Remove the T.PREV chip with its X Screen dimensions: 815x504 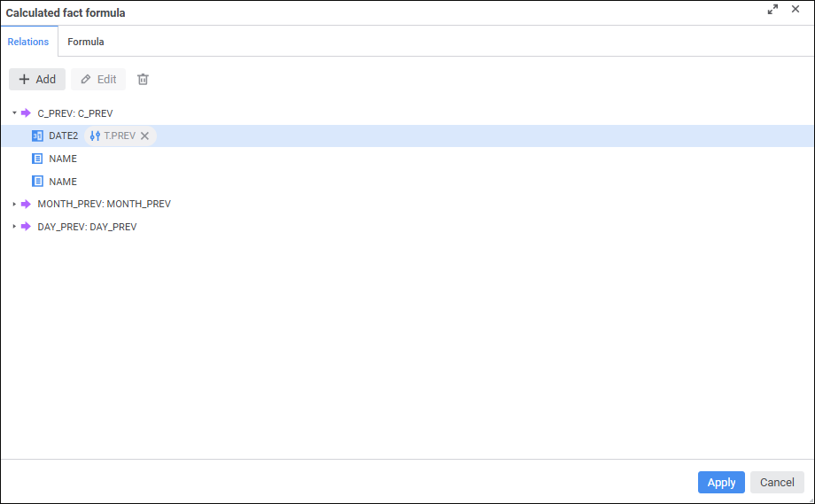(144, 136)
